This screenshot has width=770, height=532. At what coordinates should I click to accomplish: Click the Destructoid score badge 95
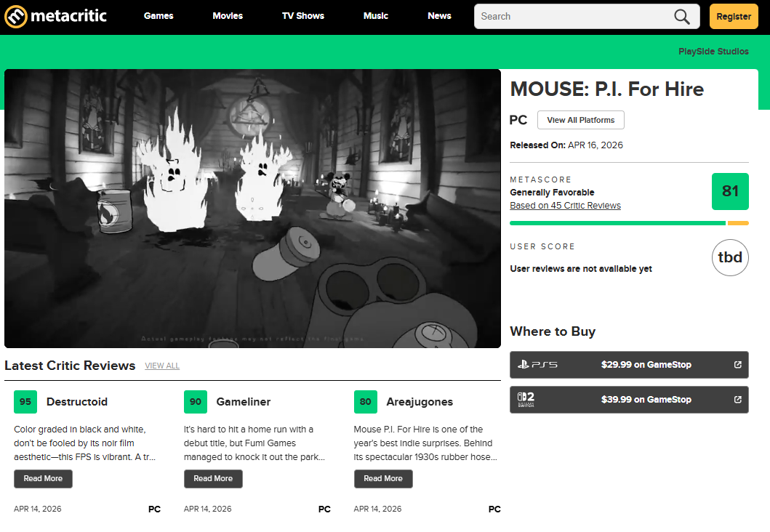tap(25, 401)
